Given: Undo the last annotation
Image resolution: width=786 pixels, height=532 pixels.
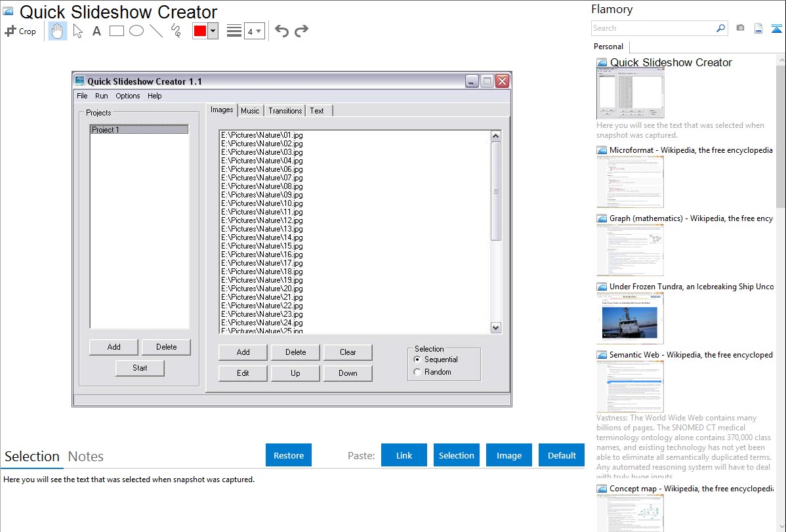Looking at the screenshot, I should click(281, 31).
